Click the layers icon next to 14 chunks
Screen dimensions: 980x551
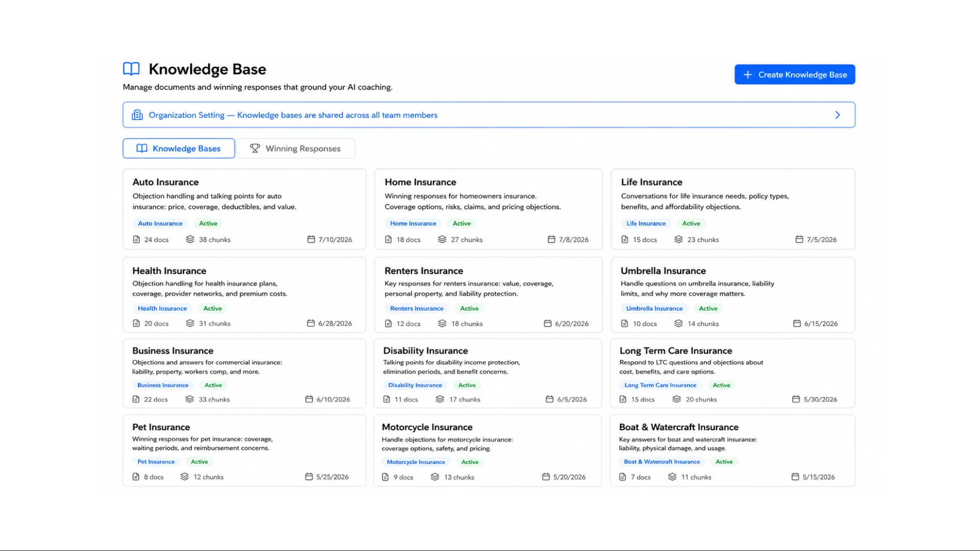coord(678,323)
